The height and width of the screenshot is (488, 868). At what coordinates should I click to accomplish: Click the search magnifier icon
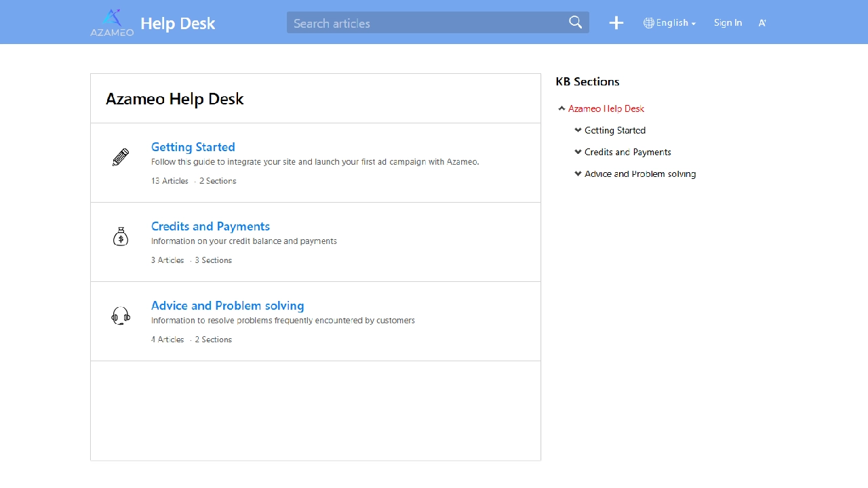575,22
